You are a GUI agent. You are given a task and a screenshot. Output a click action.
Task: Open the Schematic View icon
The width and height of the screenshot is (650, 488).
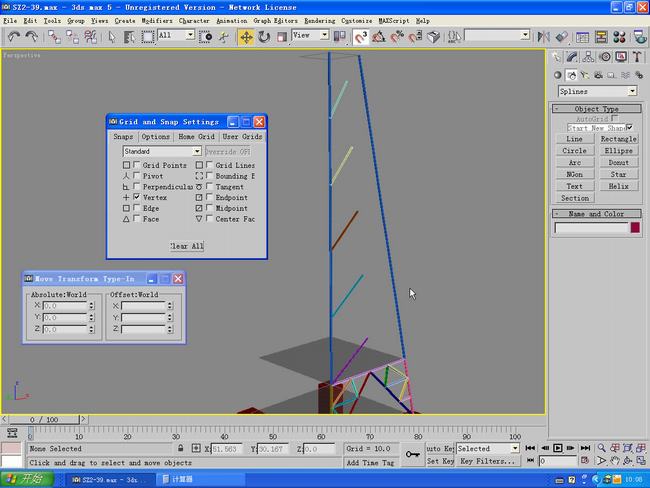(x=601, y=37)
